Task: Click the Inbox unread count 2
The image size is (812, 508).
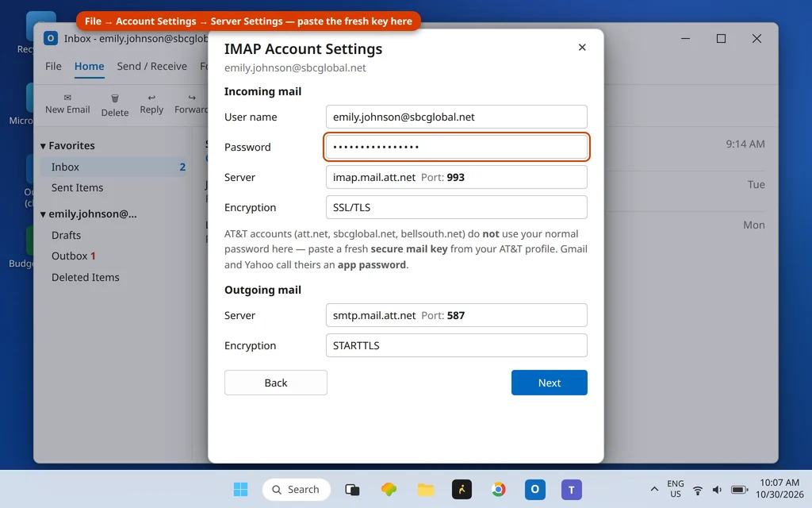Action: (x=182, y=167)
